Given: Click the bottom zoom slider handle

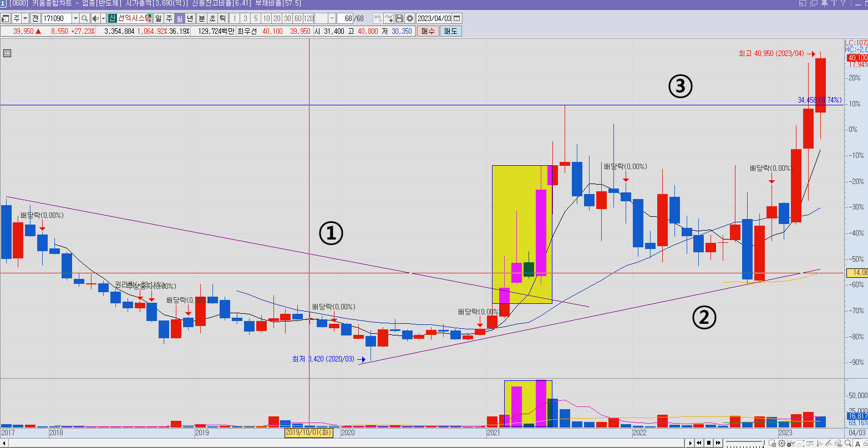Looking at the screenshot, I should click(x=763, y=442).
